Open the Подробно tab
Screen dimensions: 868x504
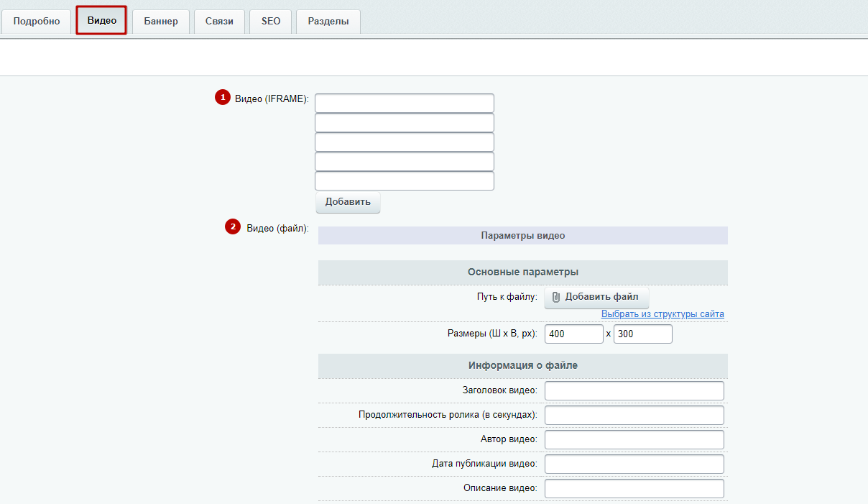pos(37,21)
